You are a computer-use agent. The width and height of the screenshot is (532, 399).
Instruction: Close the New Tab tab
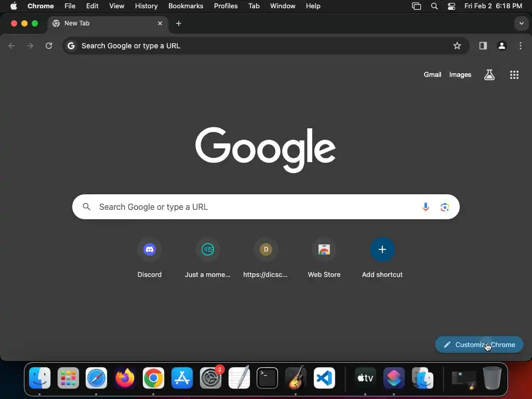pyautogui.click(x=160, y=23)
